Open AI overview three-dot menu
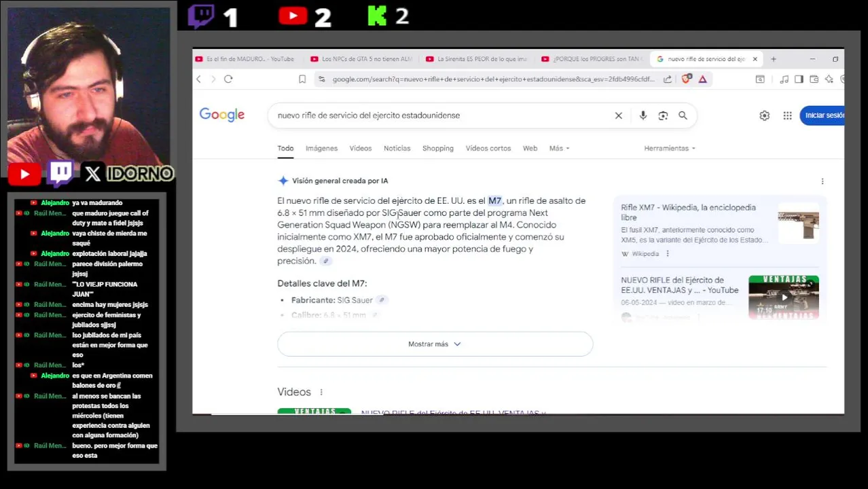This screenshot has width=868, height=489. [822, 181]
